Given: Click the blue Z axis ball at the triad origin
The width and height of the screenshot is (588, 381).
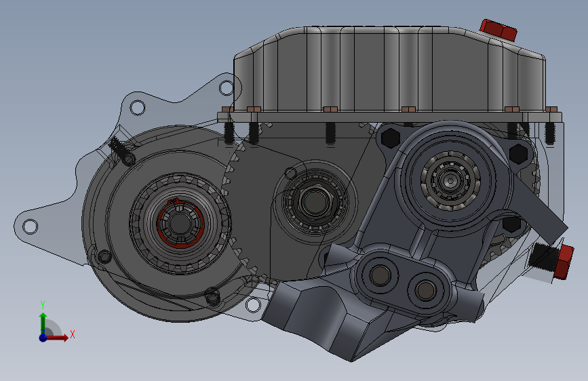Looking at the screenshot, I should tap(43, 338).
